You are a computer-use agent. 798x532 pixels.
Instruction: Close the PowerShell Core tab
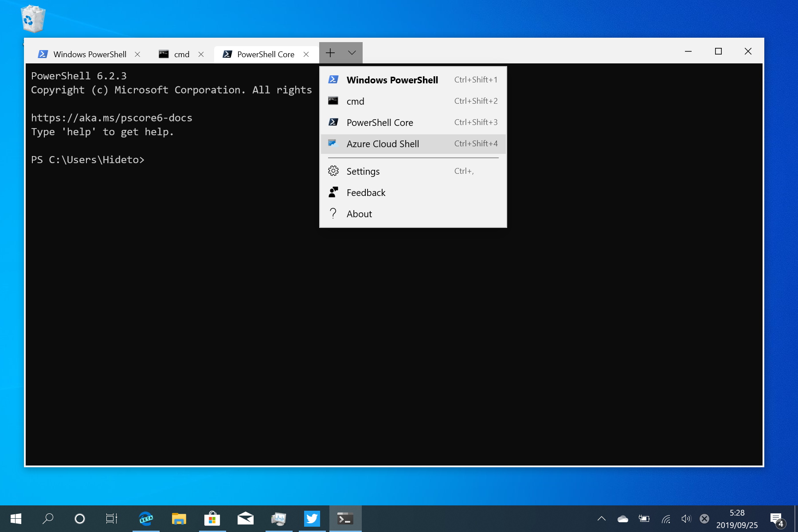pyautogui.click(x=306, y=54)
